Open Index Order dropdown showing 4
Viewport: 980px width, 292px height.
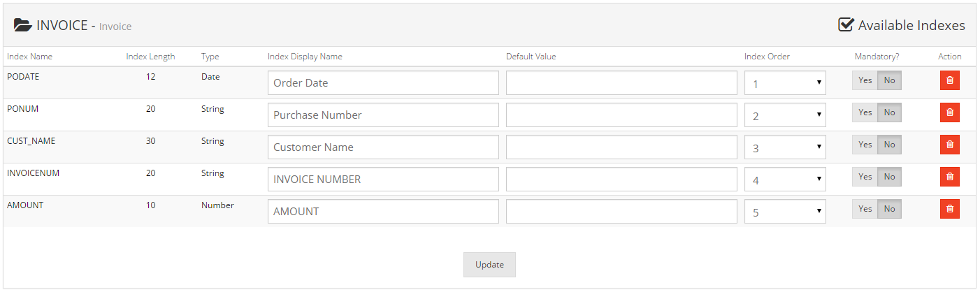tap(785, 179)
